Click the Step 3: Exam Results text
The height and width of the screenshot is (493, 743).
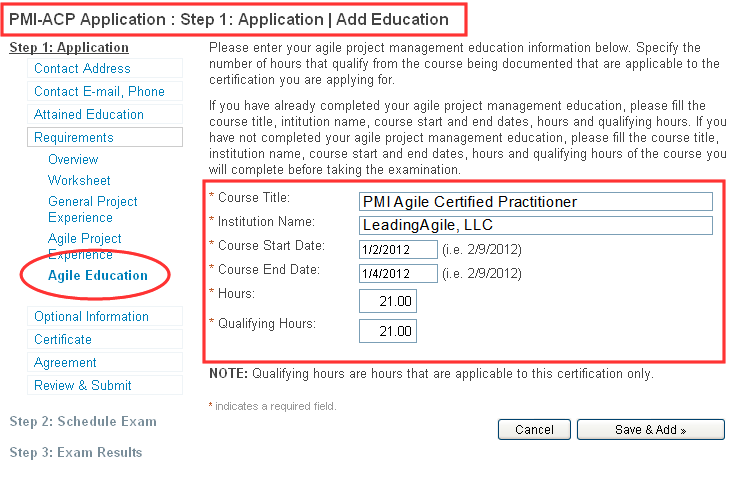click(x=76, y=452)
